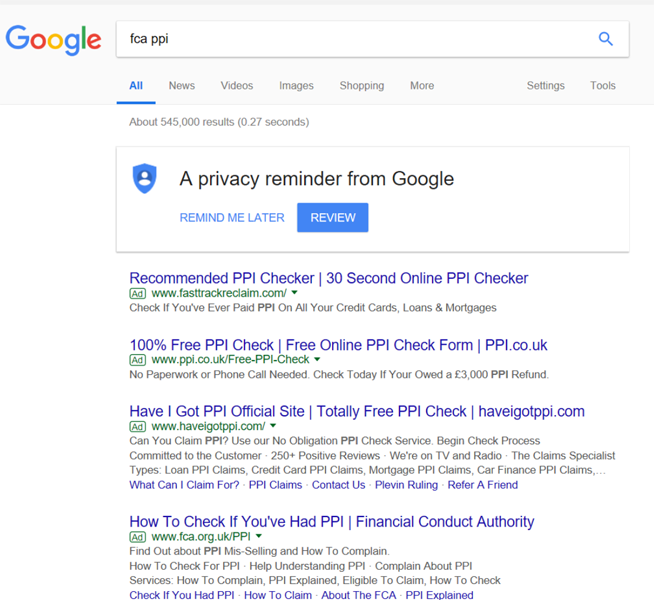Viewport: 658px width, 600px height.
Task: Open How To Check If You've Had PPI result
Action: click(332, 522)
